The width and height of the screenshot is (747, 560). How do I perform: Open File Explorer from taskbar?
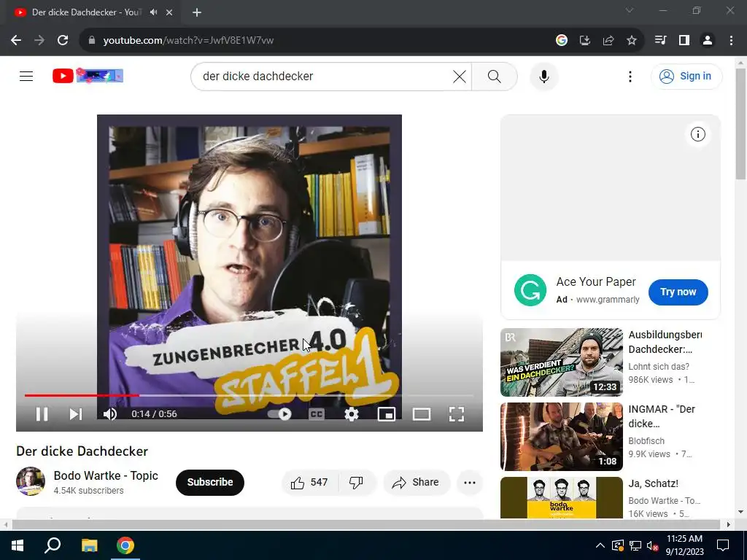pos(89,545)
